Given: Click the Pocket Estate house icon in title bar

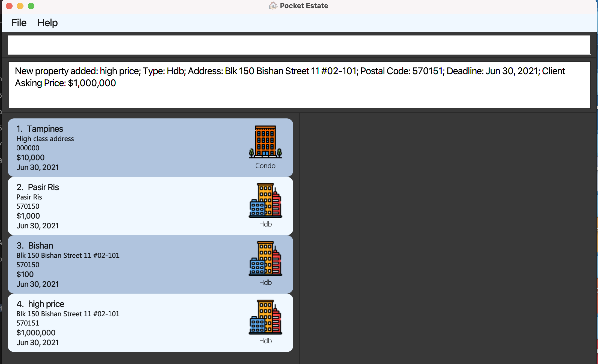Looking at the screenshot, I should coord(273,5).
